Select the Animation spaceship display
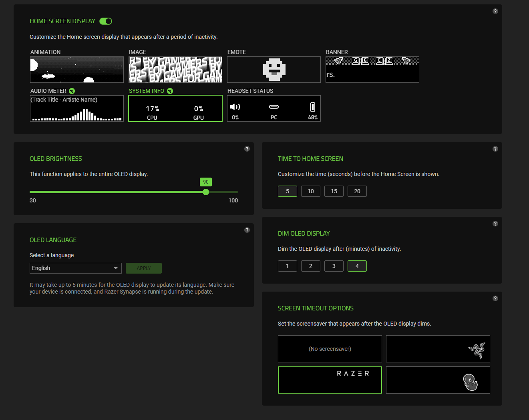Viewport: 529px width, 420px height. [x=77, y=70]
